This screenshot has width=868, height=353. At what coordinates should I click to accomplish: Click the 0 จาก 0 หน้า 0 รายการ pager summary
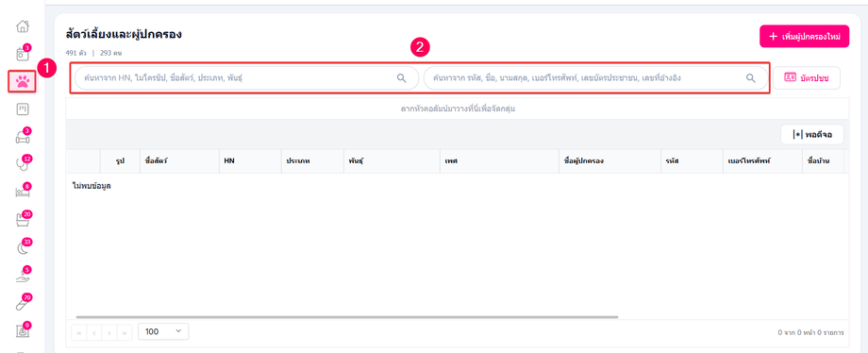[x=810, y=333]
